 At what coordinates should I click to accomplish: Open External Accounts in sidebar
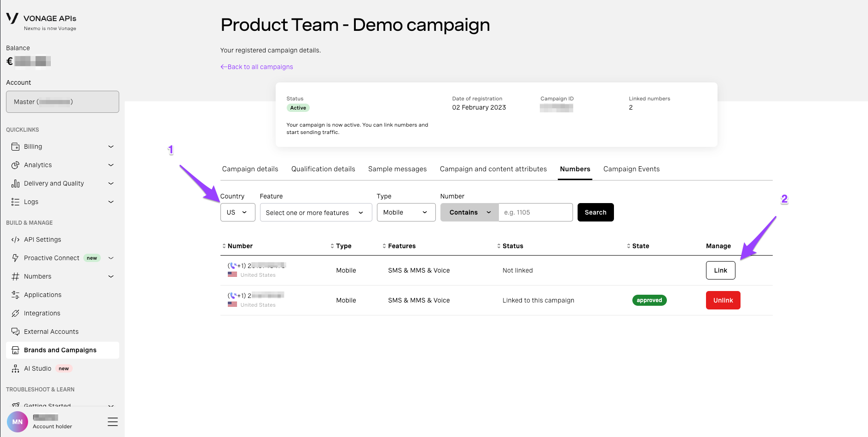63,332
